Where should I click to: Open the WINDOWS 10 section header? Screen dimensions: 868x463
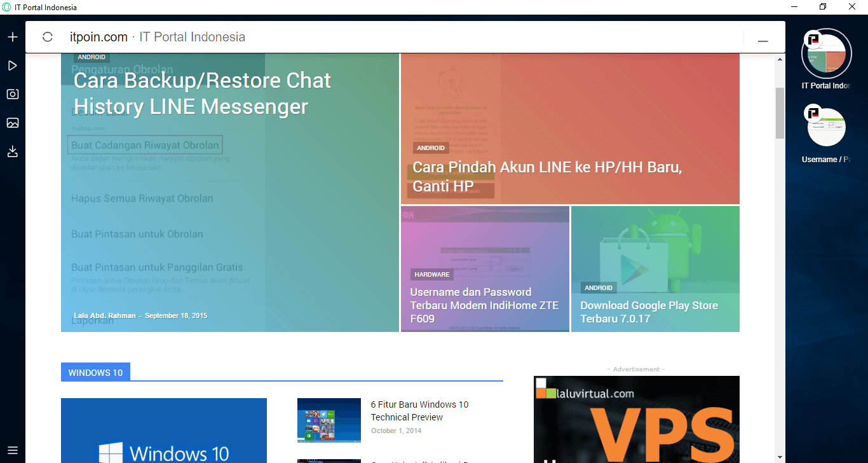[95, 373]
